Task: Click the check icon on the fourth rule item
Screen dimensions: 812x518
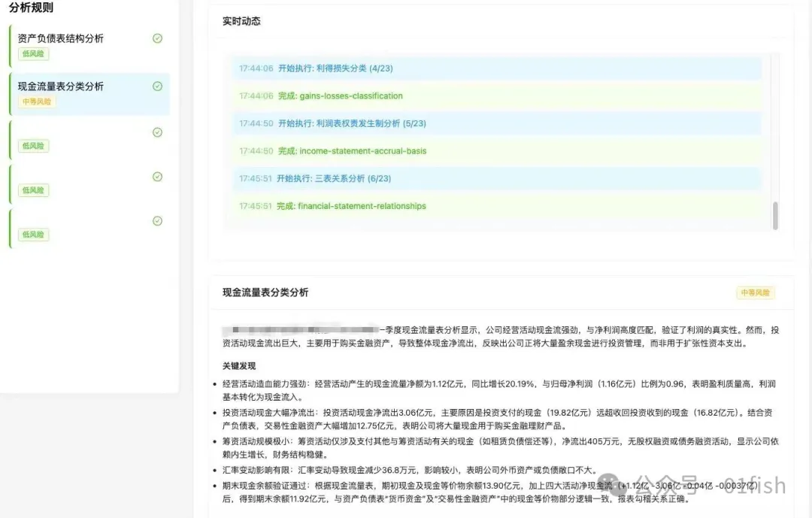Action: [x=157, y=177]
